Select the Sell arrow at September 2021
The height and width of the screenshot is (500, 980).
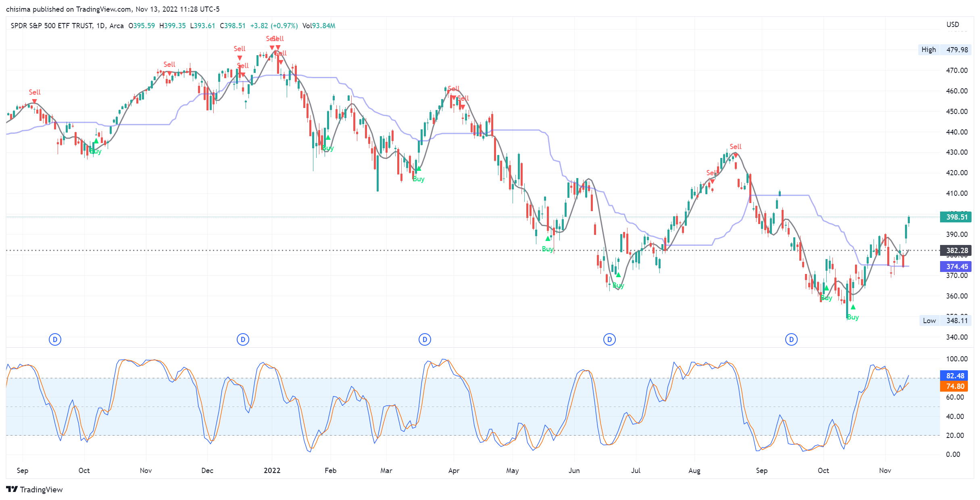pos(34,101)
